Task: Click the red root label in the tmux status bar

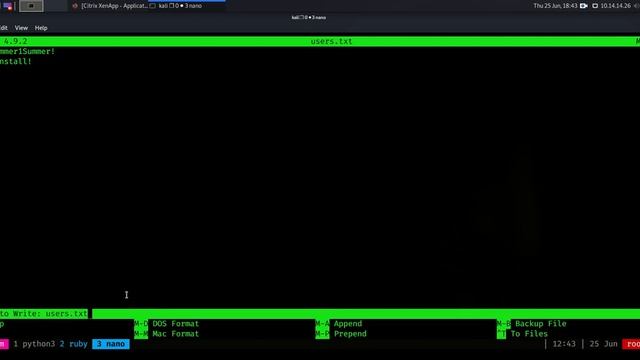Action: [x=631, y=344]
